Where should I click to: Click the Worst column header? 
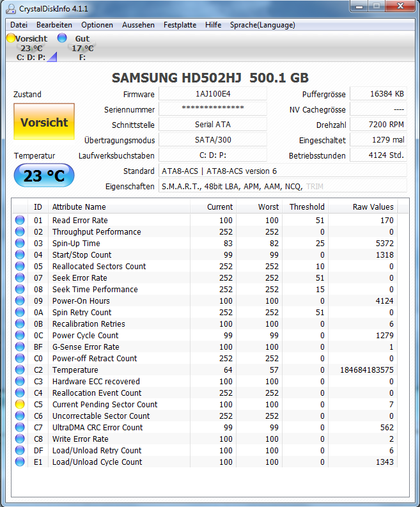pos(259,207)
